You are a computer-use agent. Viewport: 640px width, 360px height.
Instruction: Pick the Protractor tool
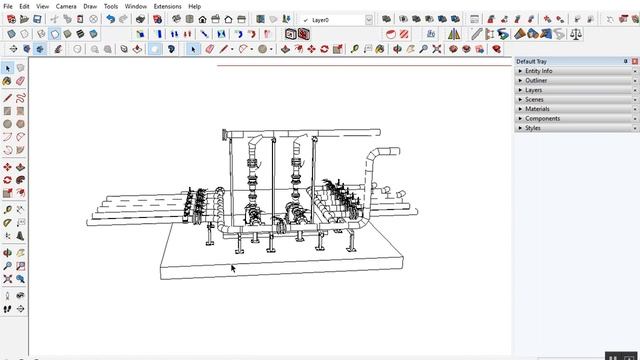(7, 223)
